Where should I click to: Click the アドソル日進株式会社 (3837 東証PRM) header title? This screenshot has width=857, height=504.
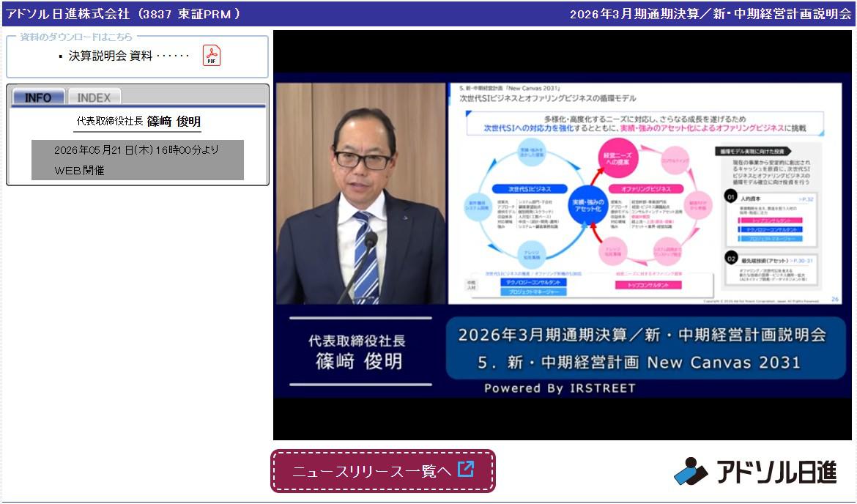click(x=123, y=14)
